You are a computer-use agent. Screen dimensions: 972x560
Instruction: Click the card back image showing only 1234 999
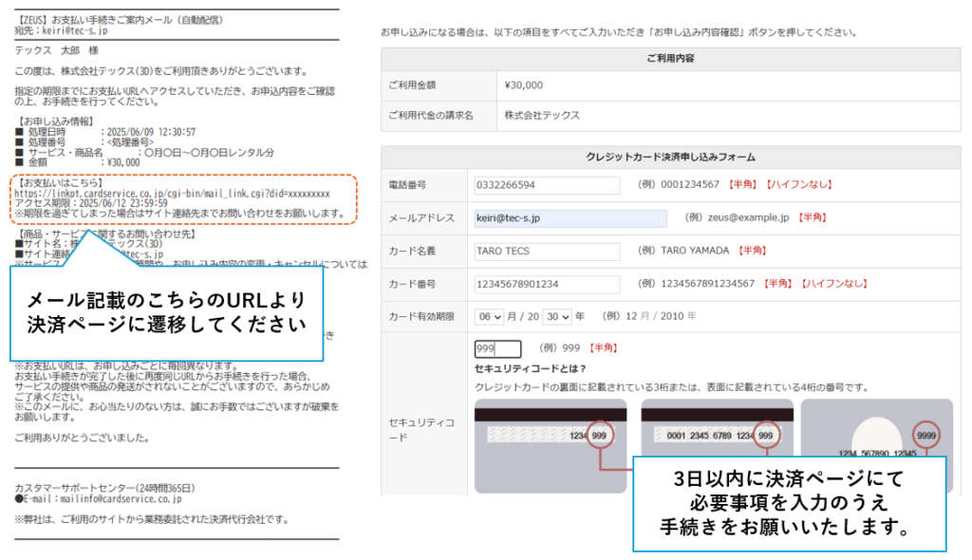click(x=551, y=446)
